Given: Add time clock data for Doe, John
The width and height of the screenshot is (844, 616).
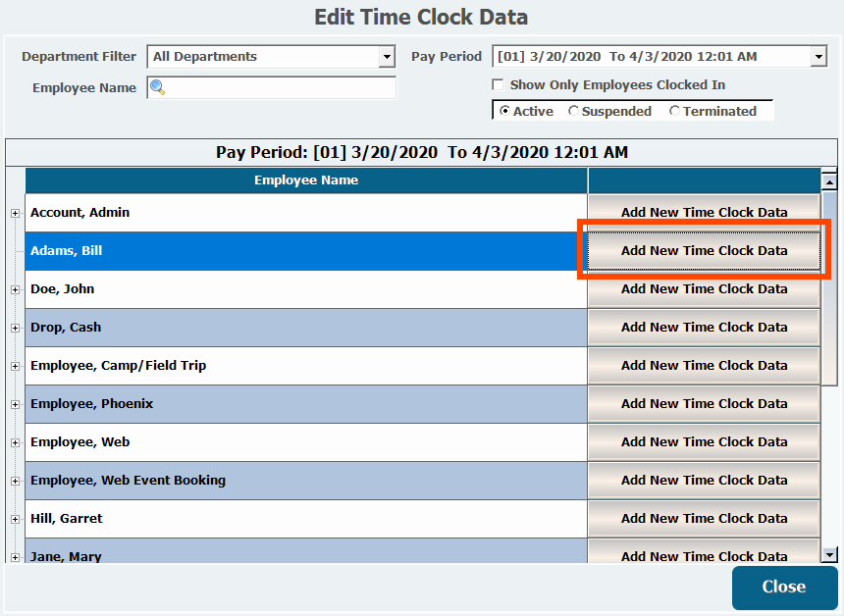Looking at the screenshot, I should pos(704,289).
